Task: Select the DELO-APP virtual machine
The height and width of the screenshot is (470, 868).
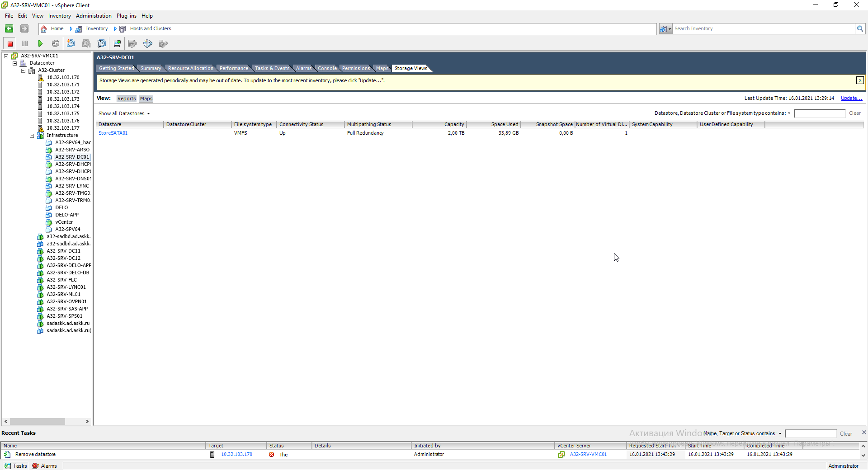Action: [66, 215]
